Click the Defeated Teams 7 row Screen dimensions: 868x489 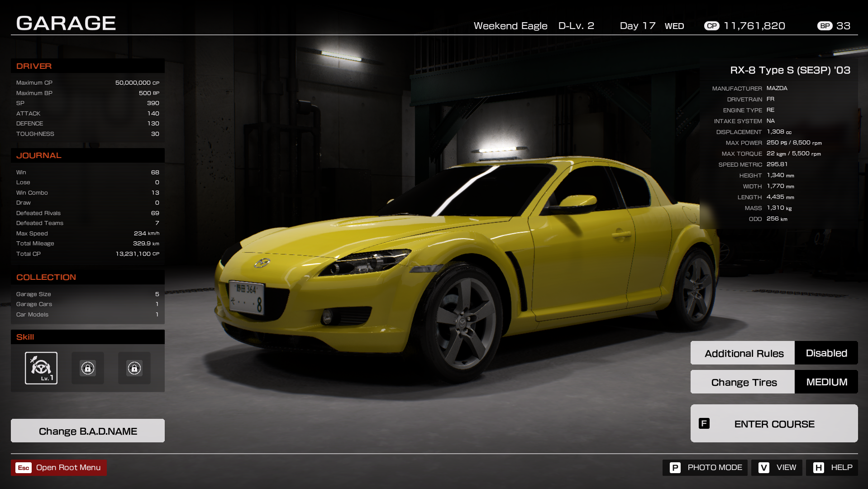click(x=88, y=223)
